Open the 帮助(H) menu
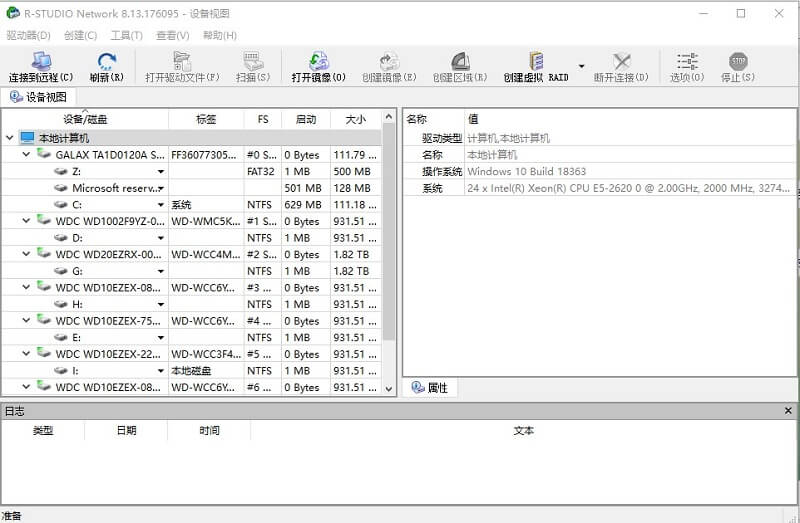 [x=220, y=35]
